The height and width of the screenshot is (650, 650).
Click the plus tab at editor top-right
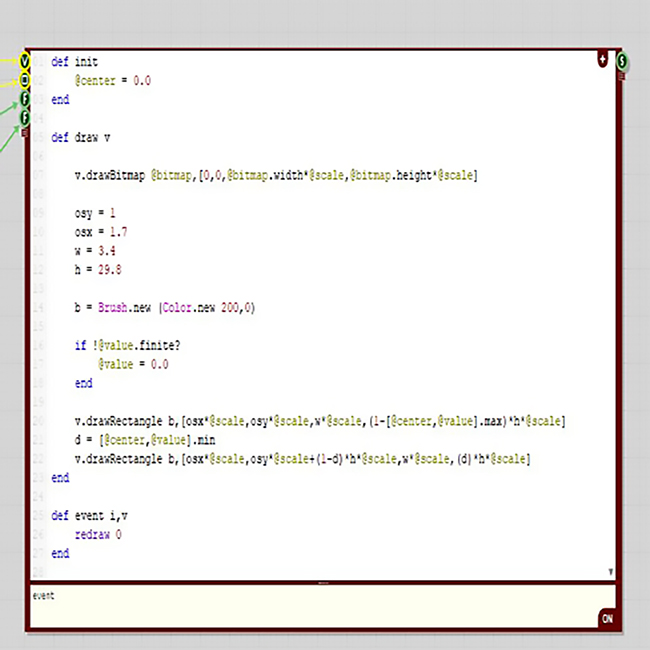pyautogui.click(x=602, y=59)
